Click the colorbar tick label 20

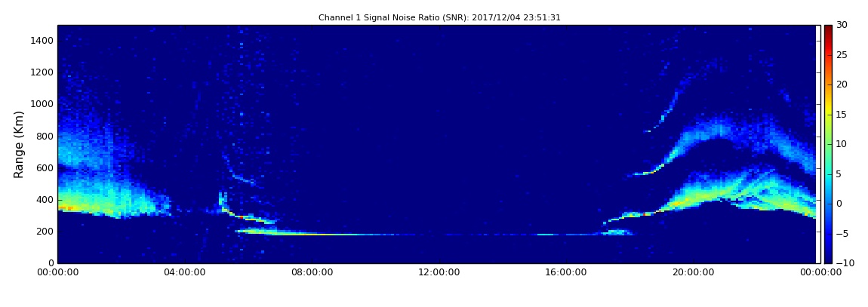tap(842, 84)
